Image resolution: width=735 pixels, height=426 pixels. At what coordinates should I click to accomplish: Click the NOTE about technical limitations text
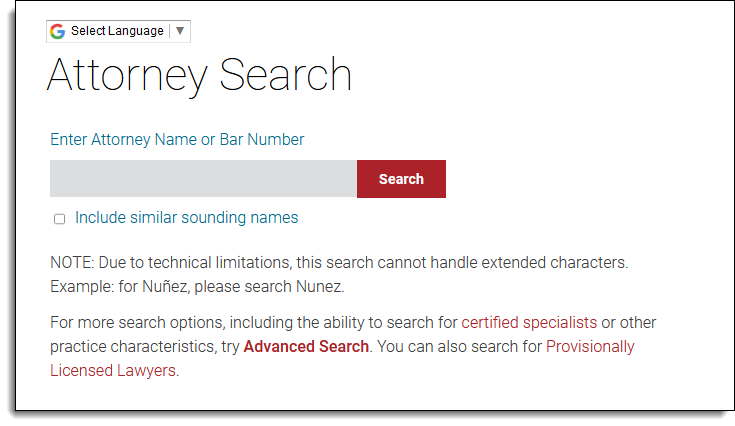338,263
